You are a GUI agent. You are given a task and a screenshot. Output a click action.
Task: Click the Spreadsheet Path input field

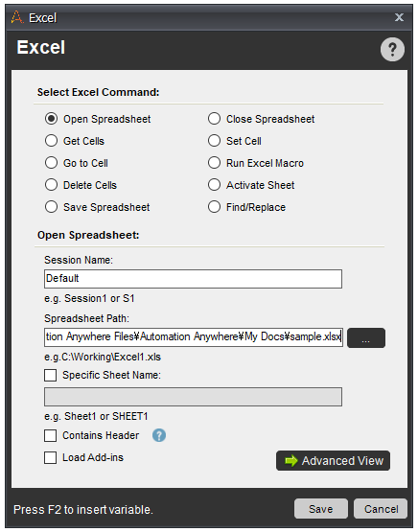[194, 337]
